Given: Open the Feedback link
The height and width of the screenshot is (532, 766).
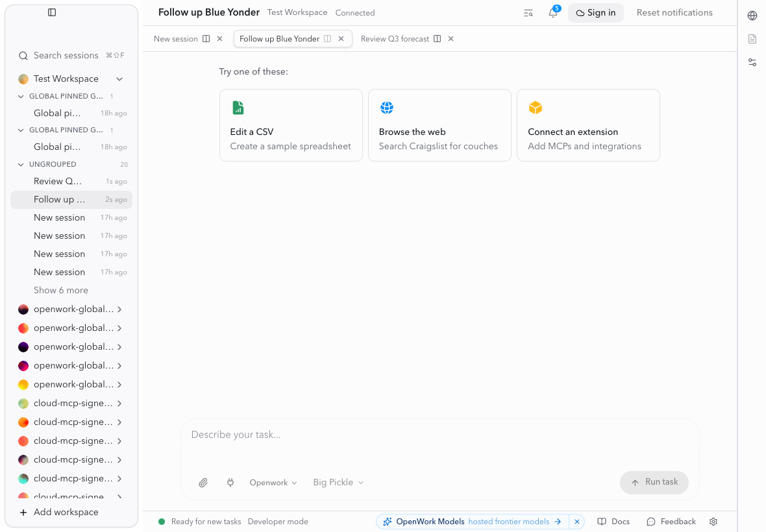Looking at the screenshot, I should (671, 522).
